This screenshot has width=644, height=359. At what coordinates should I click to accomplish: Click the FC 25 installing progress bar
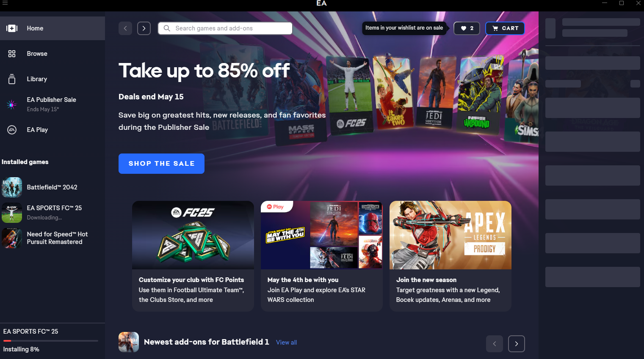(51, 341)
